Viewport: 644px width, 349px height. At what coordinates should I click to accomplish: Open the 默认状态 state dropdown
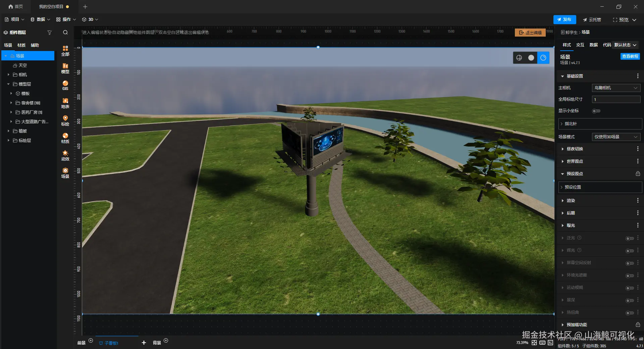click(x=626, y=45)
